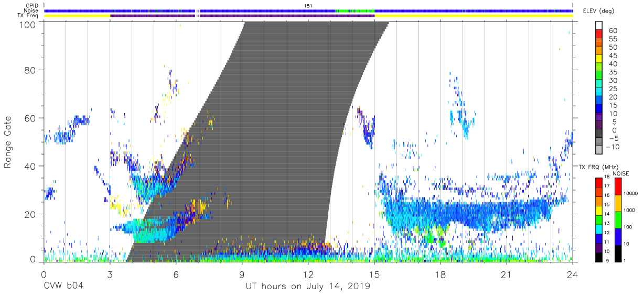The image size is (644, 297).
Task: Click elevation legend value -10
Action: coord(611,147)
